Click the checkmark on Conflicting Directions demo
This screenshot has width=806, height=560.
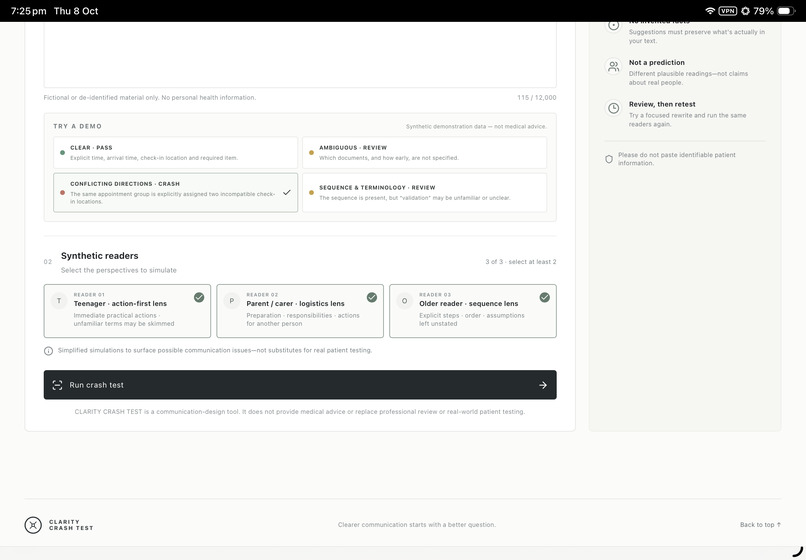click(x=286, y=192)
